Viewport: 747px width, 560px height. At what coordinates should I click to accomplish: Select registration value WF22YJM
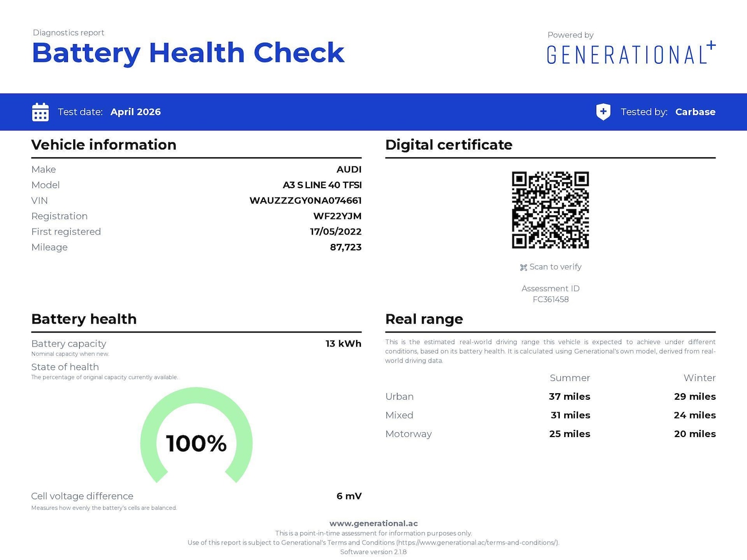[x=337, y=216]
